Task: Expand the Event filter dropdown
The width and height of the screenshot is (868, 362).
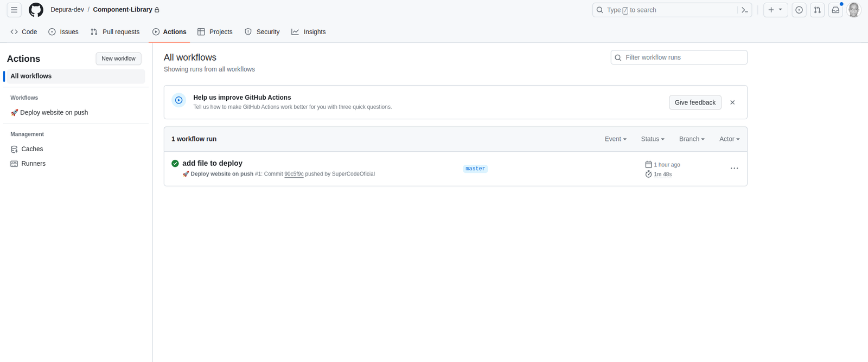Action: coord(615,139)
